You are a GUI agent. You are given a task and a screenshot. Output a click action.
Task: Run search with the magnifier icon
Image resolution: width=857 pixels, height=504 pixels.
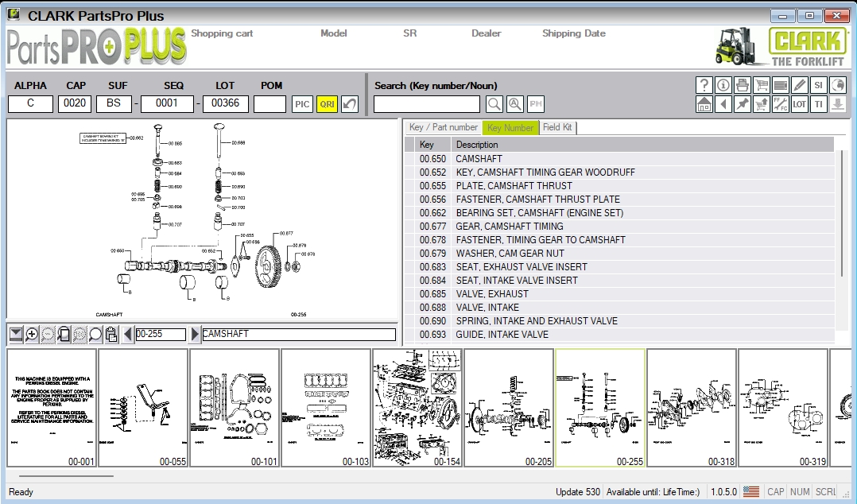tap(494, 104)
